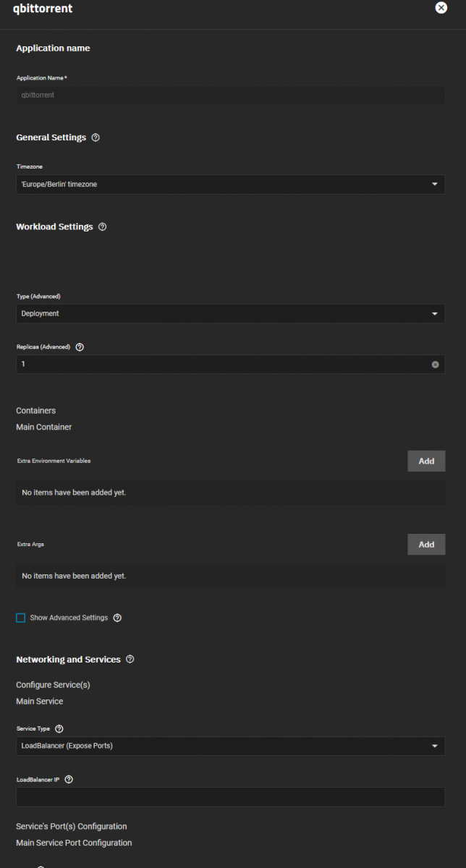Click the qbittorrent dialog title
This screenshot has height=868, width=466.
pyautogui.click(x=43, y=9)
